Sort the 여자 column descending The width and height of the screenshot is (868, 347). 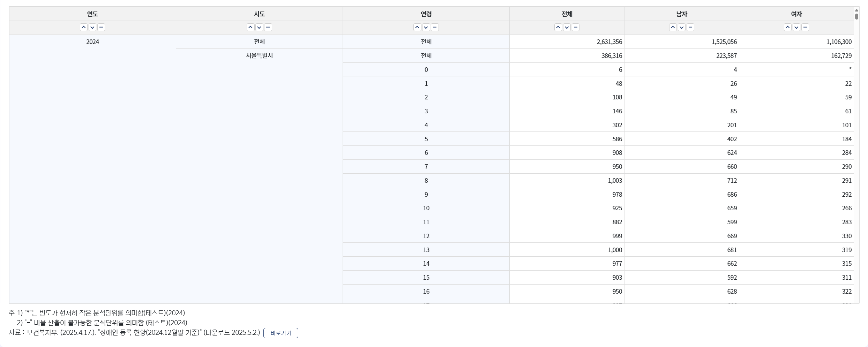796,27
